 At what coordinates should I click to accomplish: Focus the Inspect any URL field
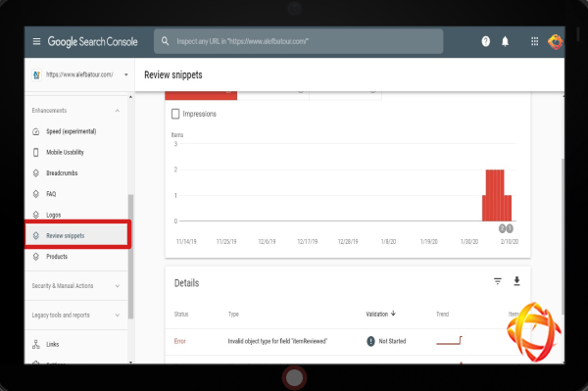tap(299, 41)
